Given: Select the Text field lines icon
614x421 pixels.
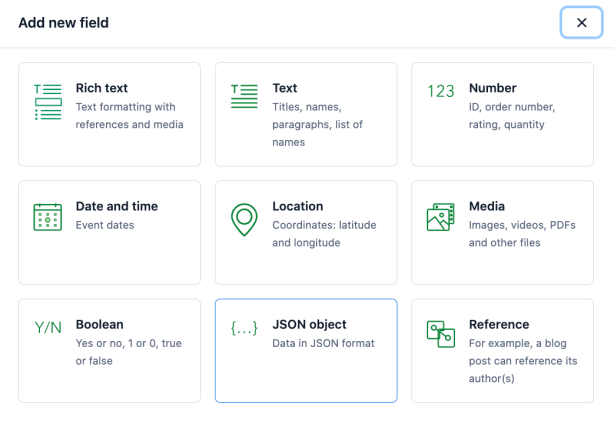Looking at the screenshot, I should pyautogui.click(x=244, y=96).
